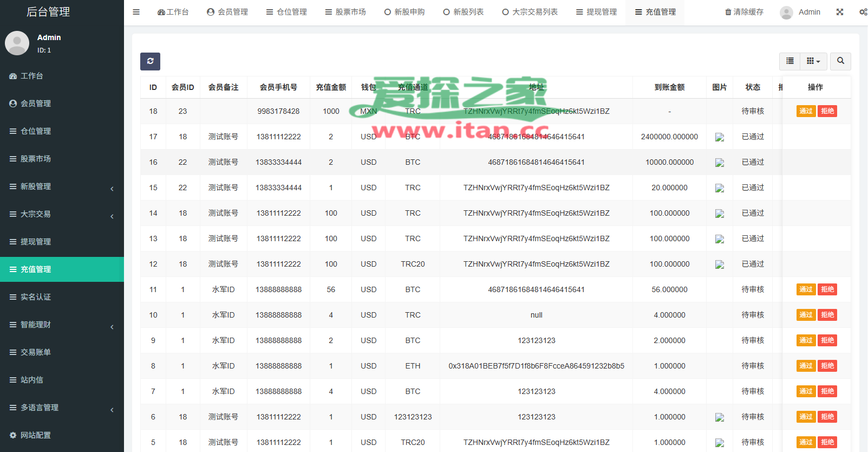Screen dimensions: 868x452
Task: Reject recharge ID 11 with 拒绝
Action: 827,289
